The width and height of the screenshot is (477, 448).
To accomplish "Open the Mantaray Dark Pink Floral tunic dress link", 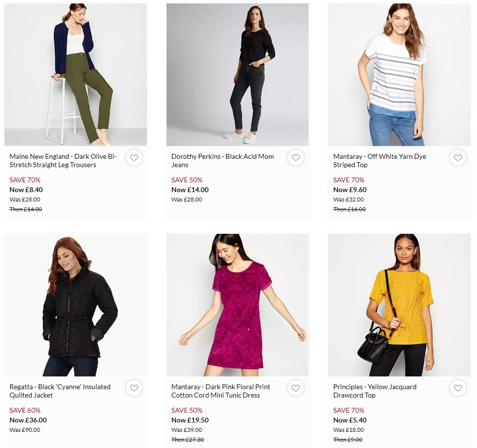I will 223,391.
